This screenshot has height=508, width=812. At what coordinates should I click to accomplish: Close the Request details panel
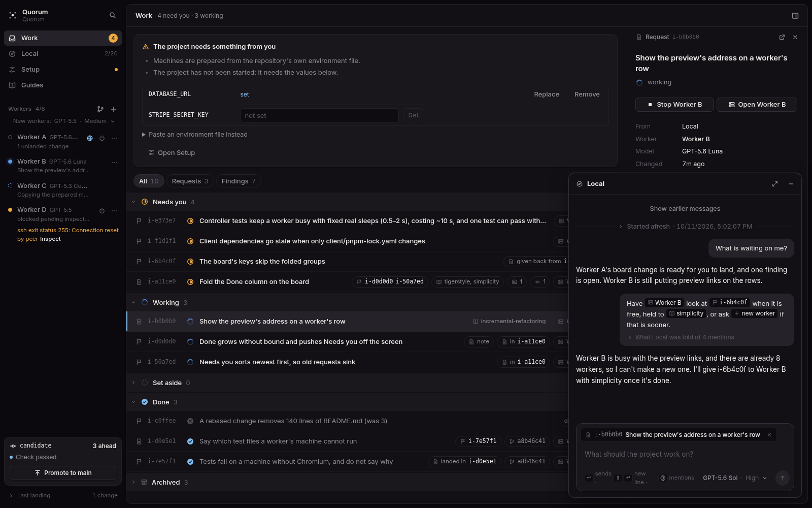pyautogui.click(x=795, y=37)
